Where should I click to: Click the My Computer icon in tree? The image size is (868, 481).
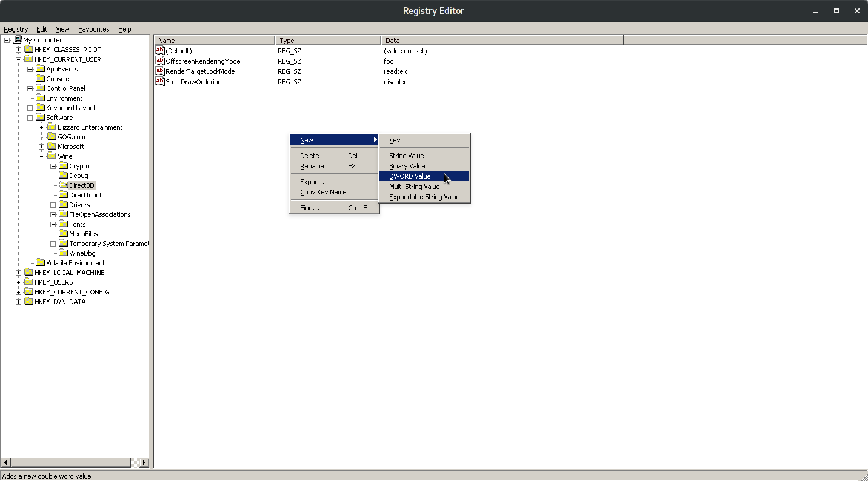18,40
